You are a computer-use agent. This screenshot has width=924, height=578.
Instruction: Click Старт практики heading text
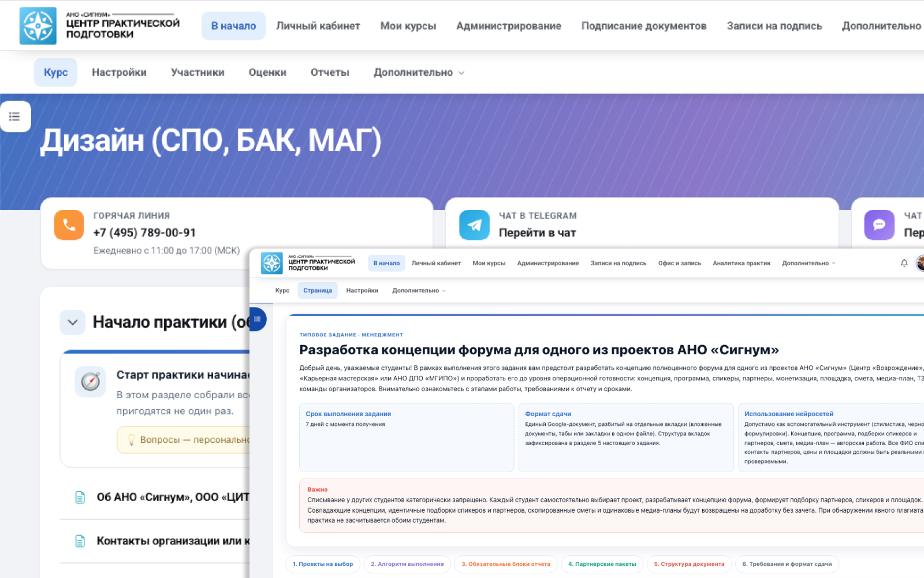pos(182,375)
